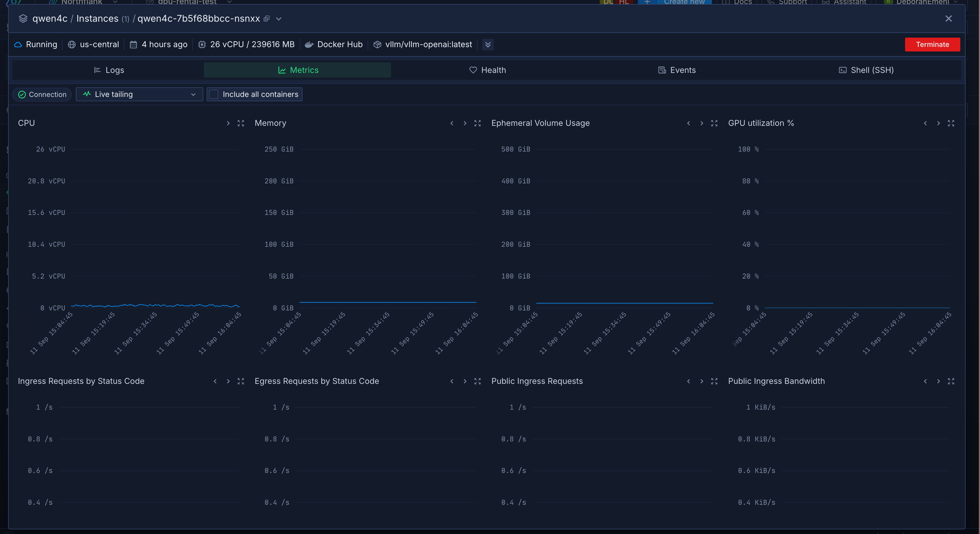This screenshot has width=980, height=534.
Task: Previous range on Ingress Requests by Status Code
Action: pos(215,381)
